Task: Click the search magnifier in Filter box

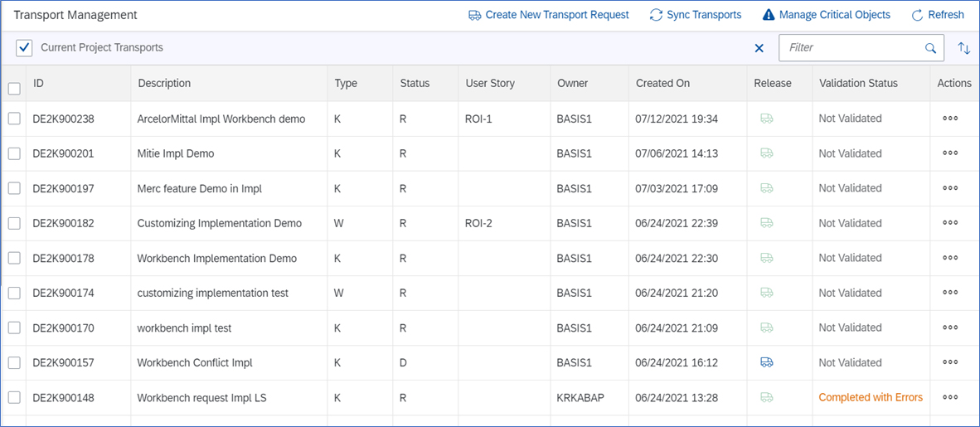Action: click(x=931, y=48)
